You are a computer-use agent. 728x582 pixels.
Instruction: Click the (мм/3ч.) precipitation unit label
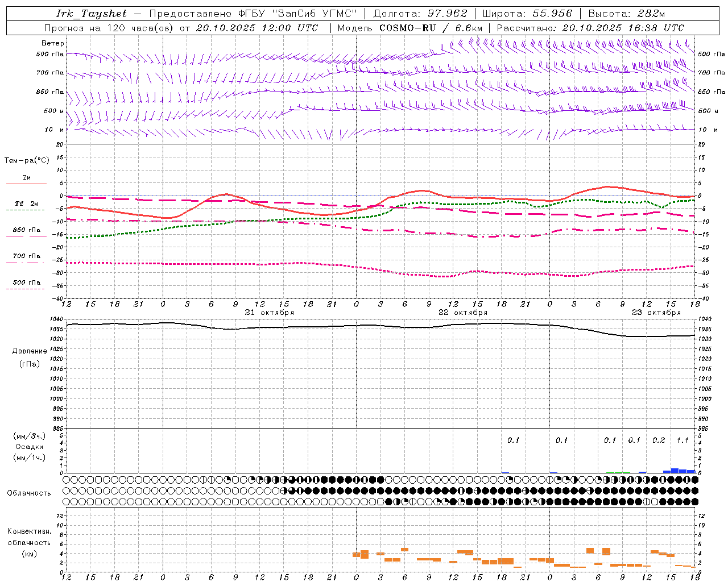pos(30,436)
